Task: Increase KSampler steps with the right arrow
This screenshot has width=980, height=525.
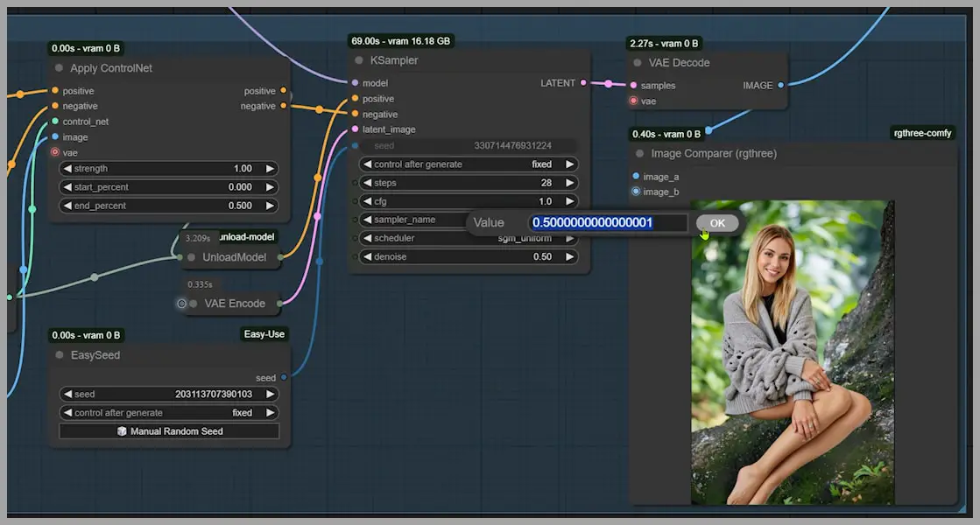Action: point(569,183)
